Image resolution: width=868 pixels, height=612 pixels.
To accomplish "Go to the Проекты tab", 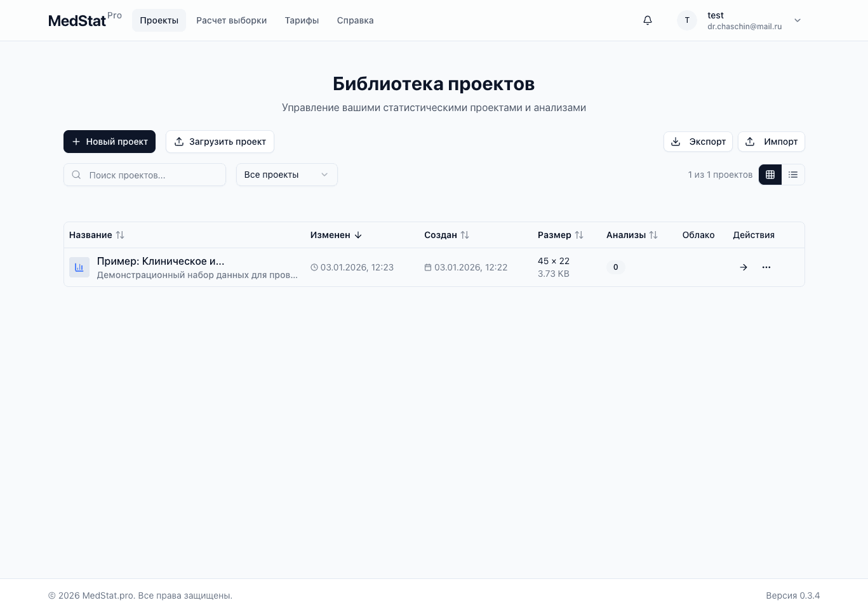I will tap(159, 20).
